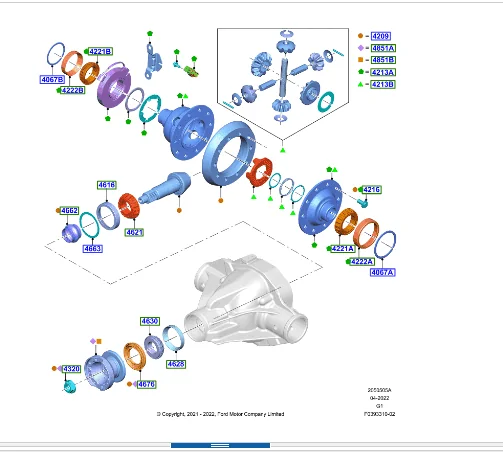Screen dimensions: 503x452
Task: Select legend part number 4213B
Action: [x=383, y=84]
